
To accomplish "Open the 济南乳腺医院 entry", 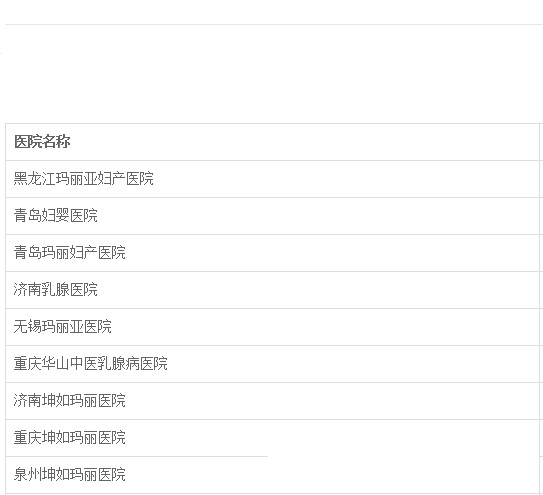I will pos(56,290).
